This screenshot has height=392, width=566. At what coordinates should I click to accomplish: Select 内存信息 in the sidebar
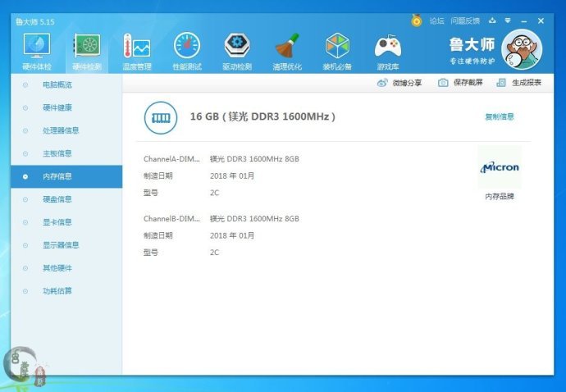66,176
